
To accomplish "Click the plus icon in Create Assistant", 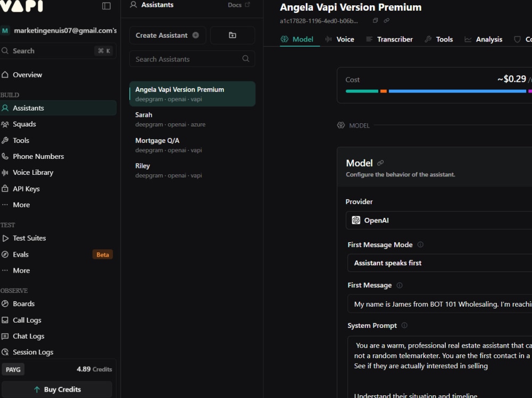I will [196, 35].
